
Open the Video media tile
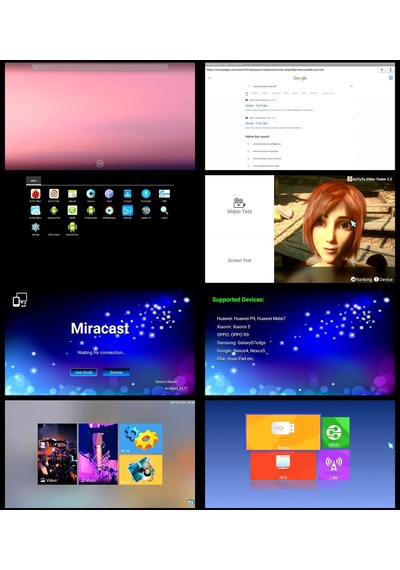click(x=57, y=454)
